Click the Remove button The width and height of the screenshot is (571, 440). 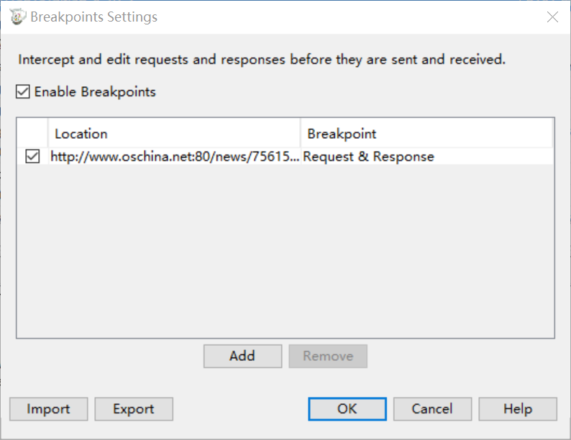pos(328,356)
